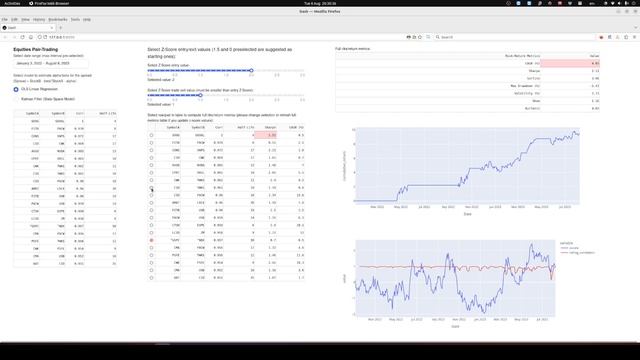Image resolution: width=640 pixels, height=360 pixels.
Task: Close the Dash tab with its X
Action: coord(52,28)
